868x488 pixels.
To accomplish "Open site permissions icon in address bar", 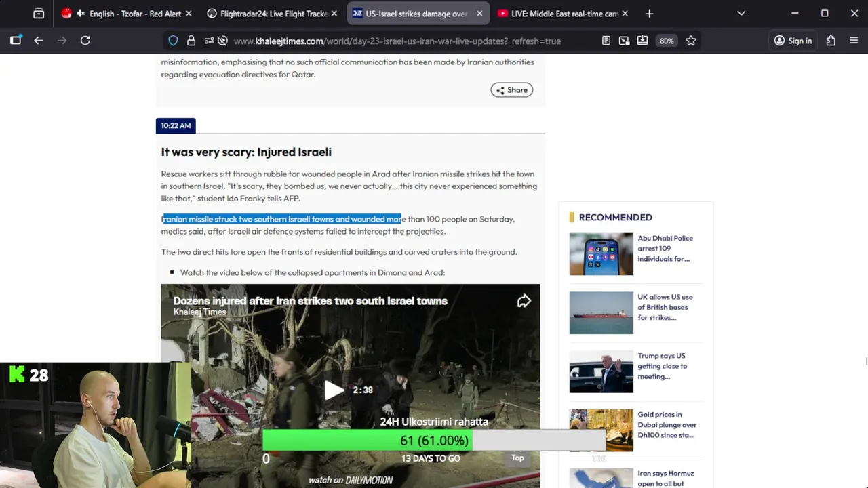I will (x=209, y=41).
